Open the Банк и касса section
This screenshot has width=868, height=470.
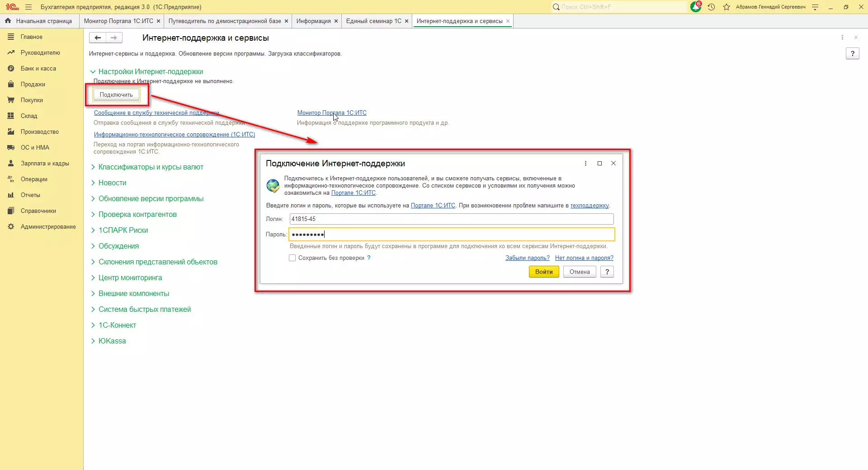pos(42,69)
